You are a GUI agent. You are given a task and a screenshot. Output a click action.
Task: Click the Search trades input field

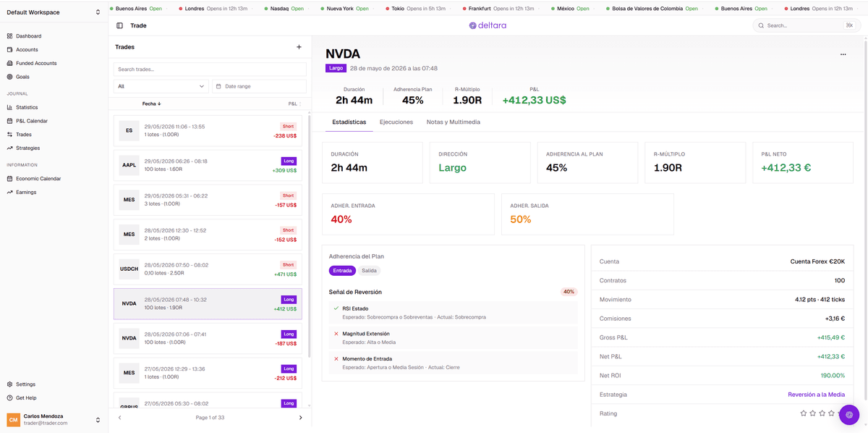pyautogui.click(x=210, y=70)
